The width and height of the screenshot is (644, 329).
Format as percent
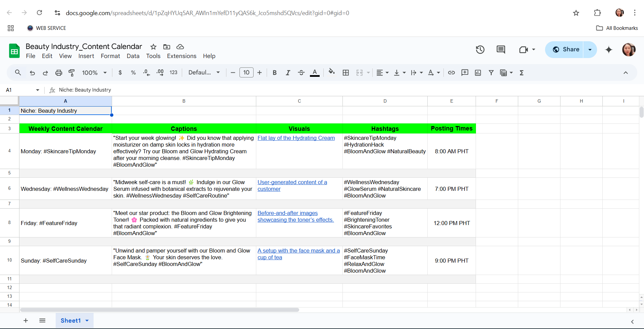tap(133, 72)
